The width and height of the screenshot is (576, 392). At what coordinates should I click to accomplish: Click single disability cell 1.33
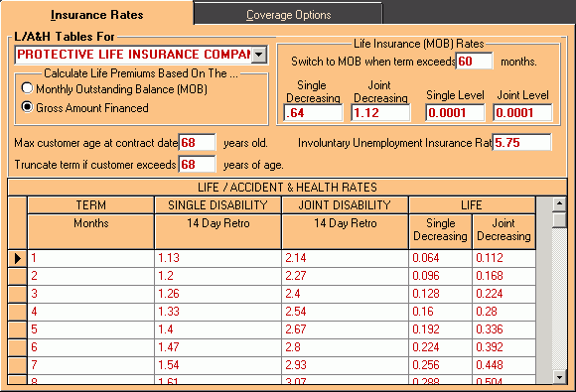(217, 312)
